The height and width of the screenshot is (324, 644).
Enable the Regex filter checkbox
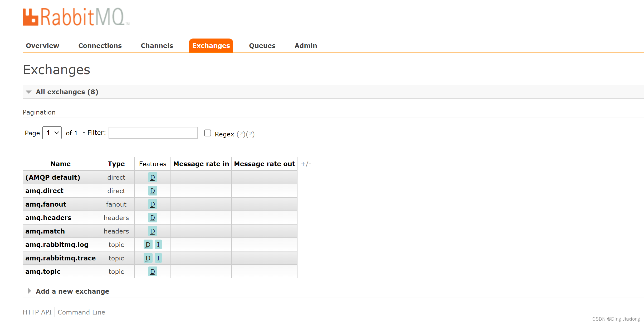click(x=208, y=133)
